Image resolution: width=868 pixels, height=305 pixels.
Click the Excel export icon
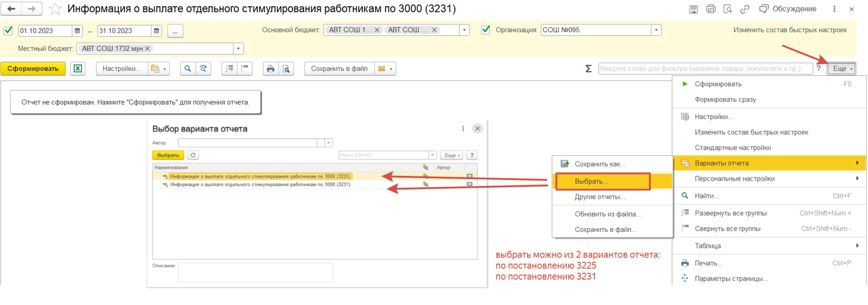(77, 68)
